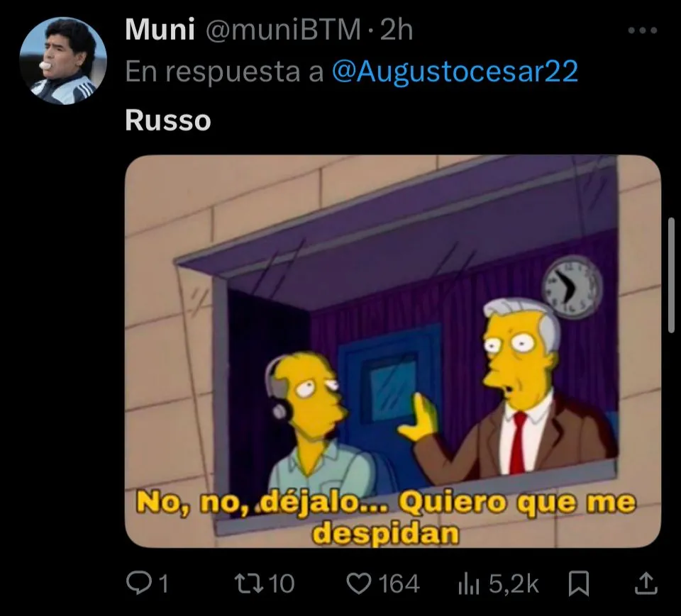Click the tweet text Russo
Screen dimensions: 681x616
coord(168,121)
